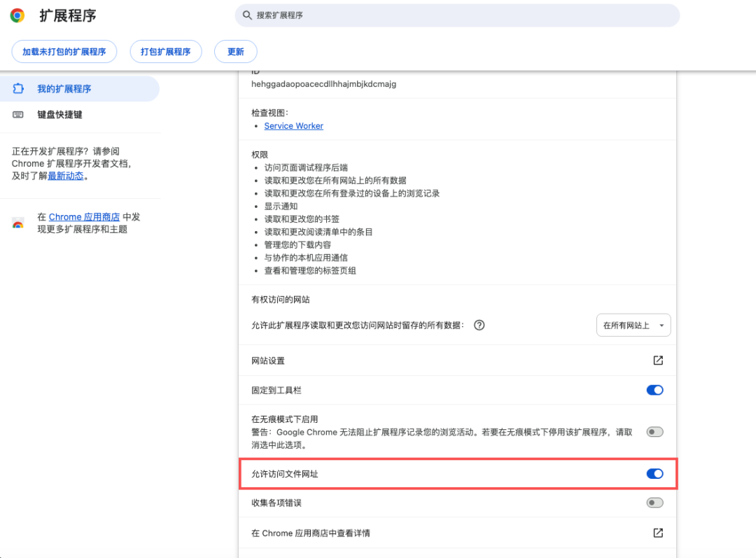Enable the 在无痕模式下启用 switch
This screenshot has width=756, height=558.
654,432
